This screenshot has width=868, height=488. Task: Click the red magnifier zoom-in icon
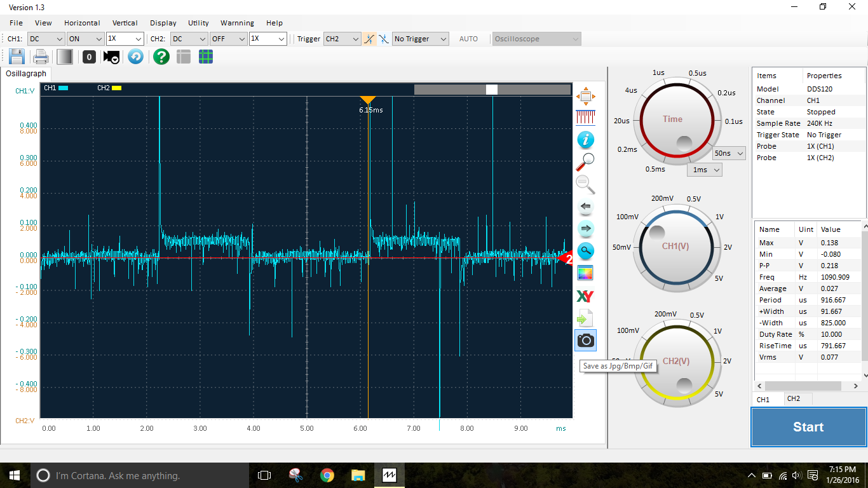coord(585,162)
